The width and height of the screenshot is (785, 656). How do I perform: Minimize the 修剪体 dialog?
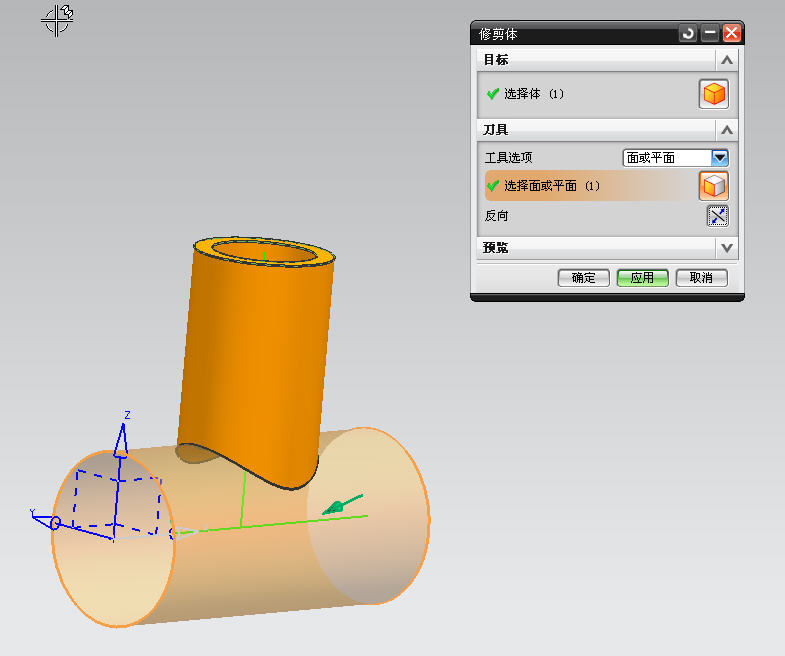point(709,34)
